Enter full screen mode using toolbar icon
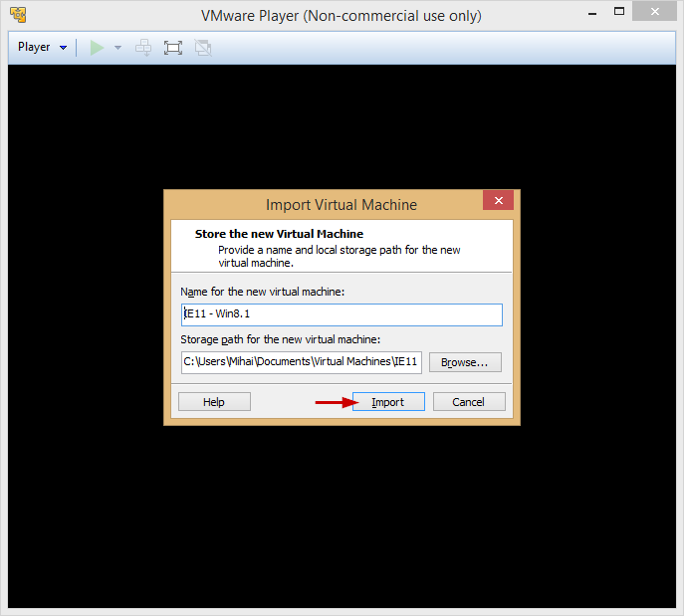Screen dimensions: 684x616 173,48
